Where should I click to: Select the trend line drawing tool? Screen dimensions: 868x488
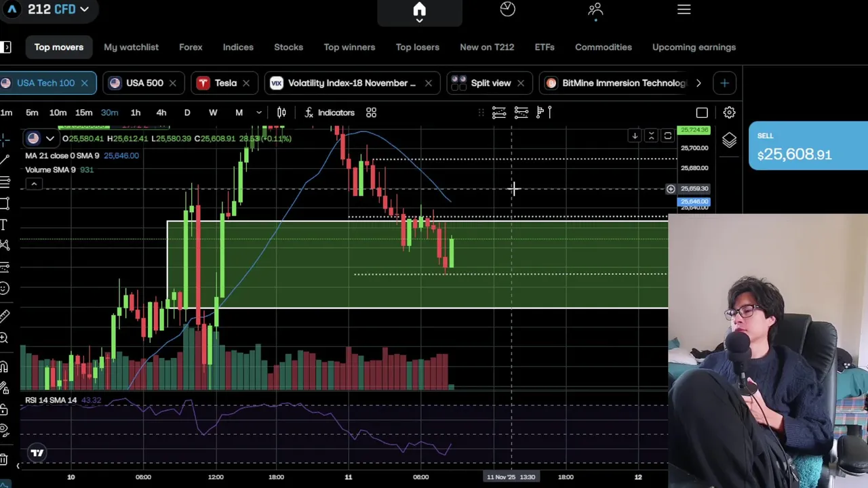click(x=5, y=160)
